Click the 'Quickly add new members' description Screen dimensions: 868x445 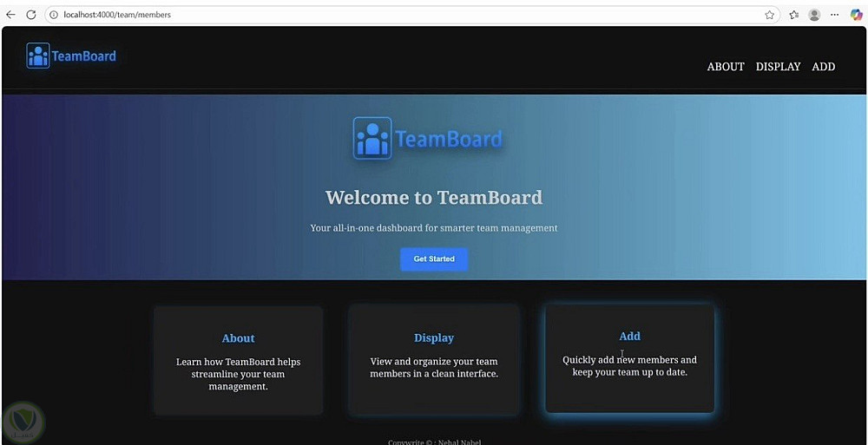(x=630, y=366)
